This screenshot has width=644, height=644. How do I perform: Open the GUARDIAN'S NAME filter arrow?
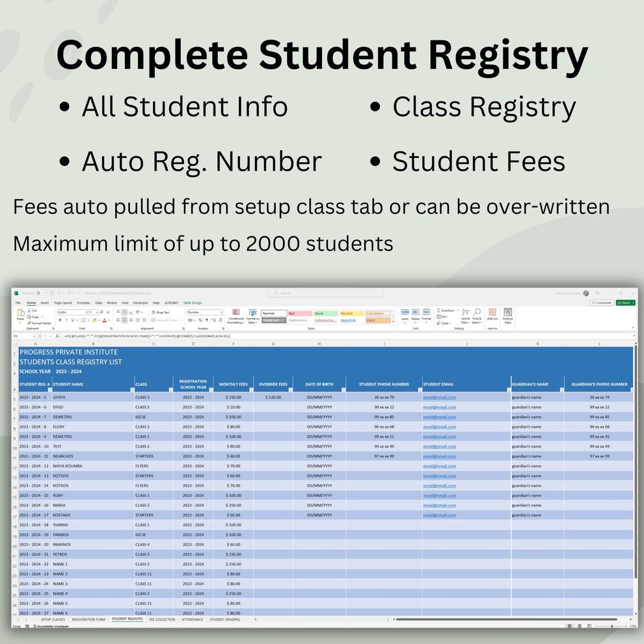click(x=561, y=390)
